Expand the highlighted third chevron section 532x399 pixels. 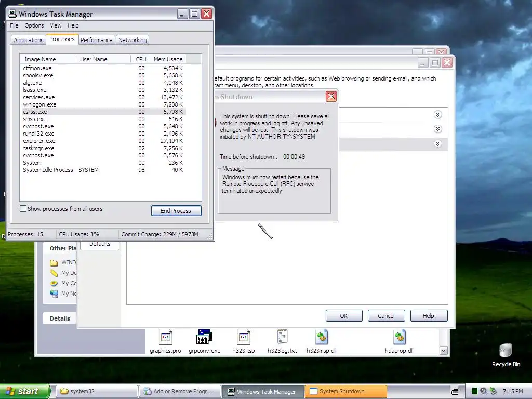[x=437, y=144]
